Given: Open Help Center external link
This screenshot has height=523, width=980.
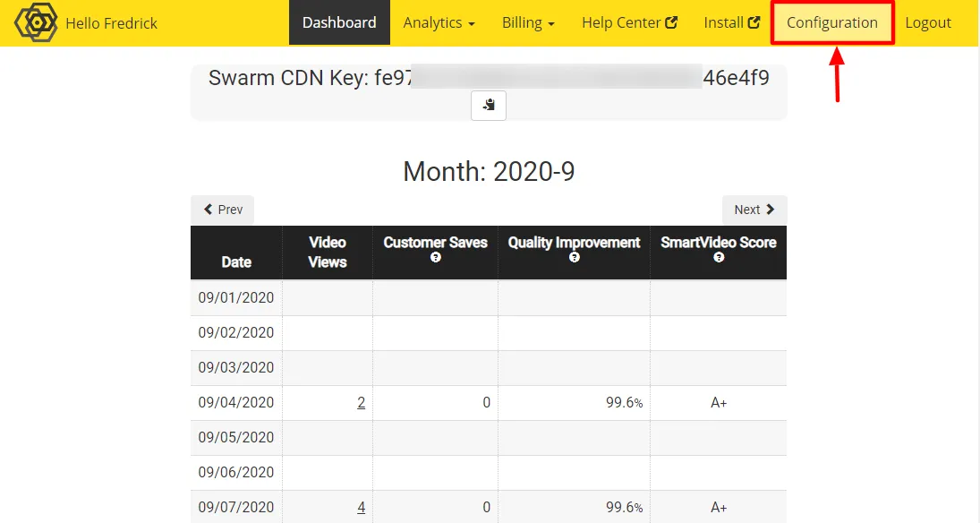Looking at the screenshot, I should point(629,22).
